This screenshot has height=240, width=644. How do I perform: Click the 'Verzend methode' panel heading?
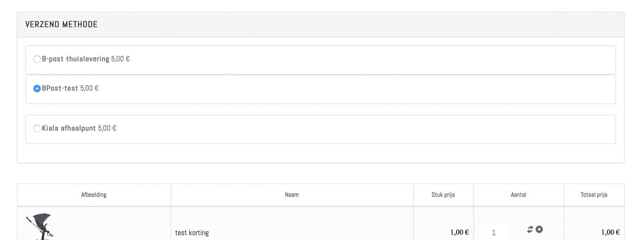[x=61, y=24]
